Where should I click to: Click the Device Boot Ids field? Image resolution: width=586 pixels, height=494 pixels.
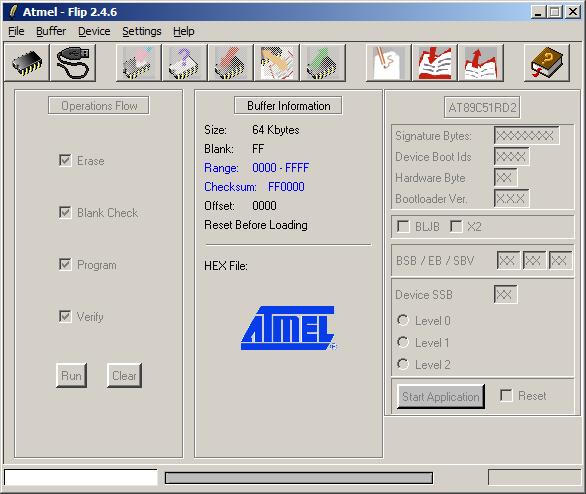512,156
